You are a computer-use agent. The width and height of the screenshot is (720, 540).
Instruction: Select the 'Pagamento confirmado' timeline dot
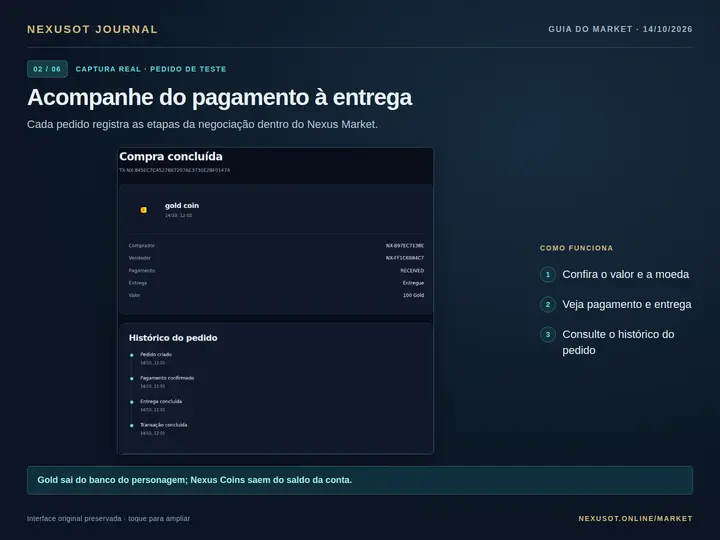point(132,378)
